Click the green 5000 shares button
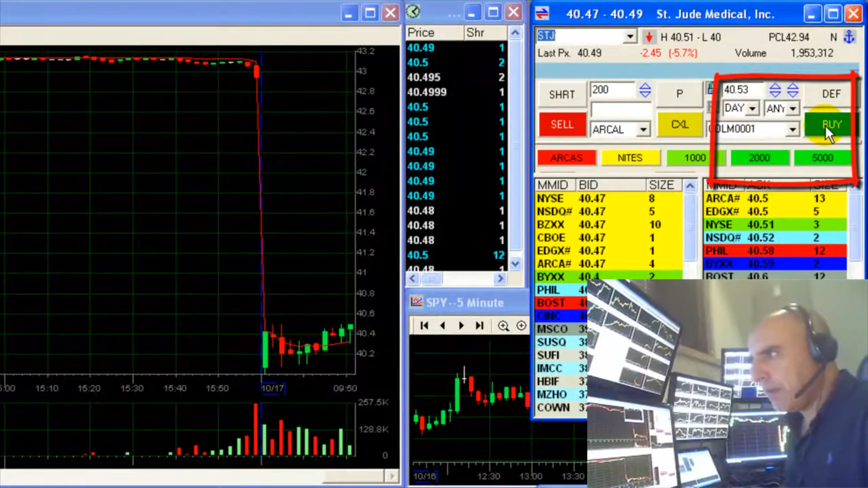868x488 pixels. pos(822,158)
